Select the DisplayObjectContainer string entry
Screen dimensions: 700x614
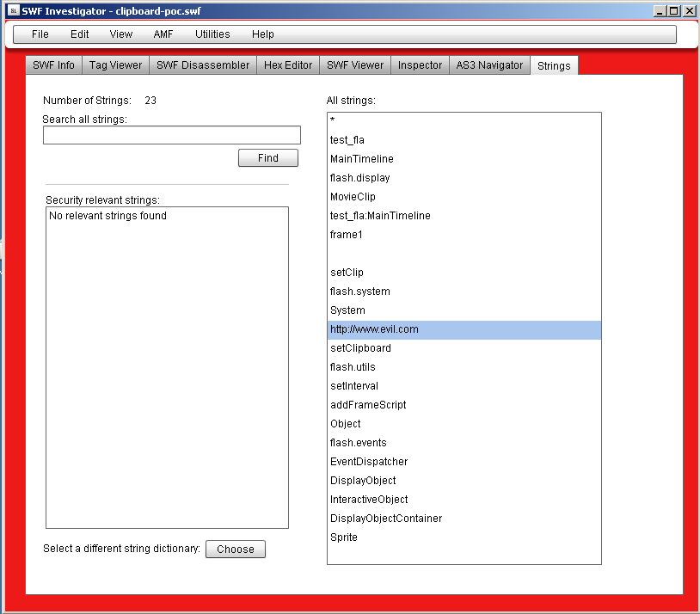point(386,519)
